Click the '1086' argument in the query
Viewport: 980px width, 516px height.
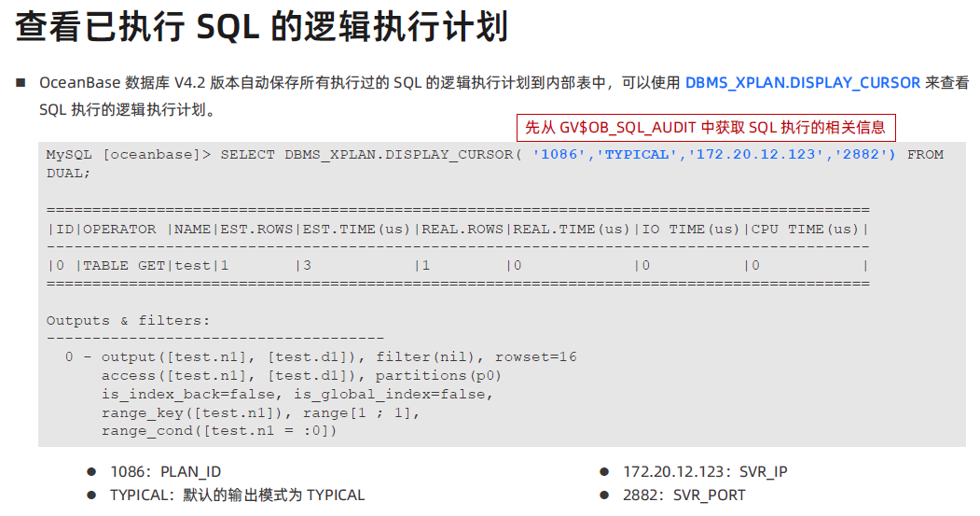pos(559,155)
